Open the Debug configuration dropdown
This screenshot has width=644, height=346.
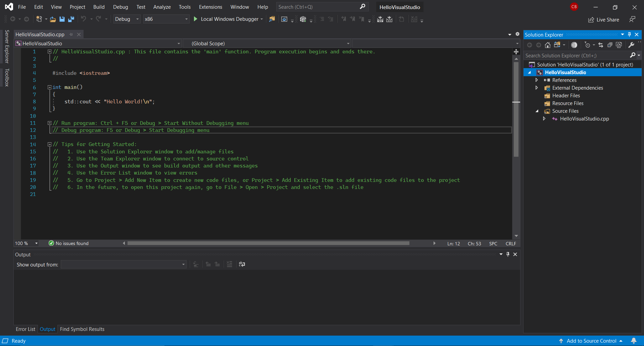127,19
